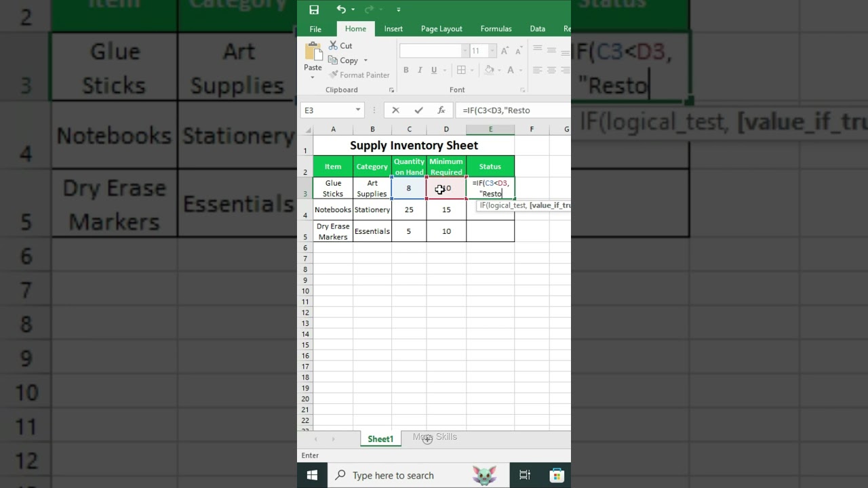This screenshot has height=488, width=868.
Task: Increase font size with larger A
Action: click(505, 51)
